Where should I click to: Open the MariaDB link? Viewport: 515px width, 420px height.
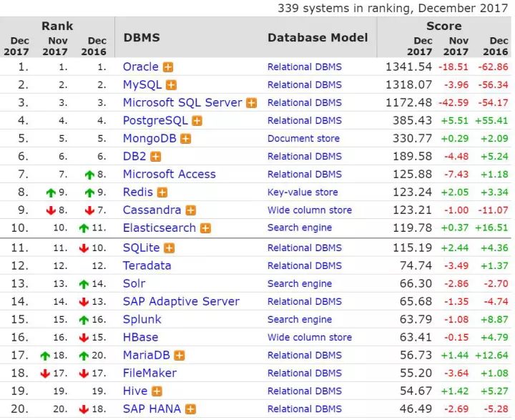pos(147,355)
